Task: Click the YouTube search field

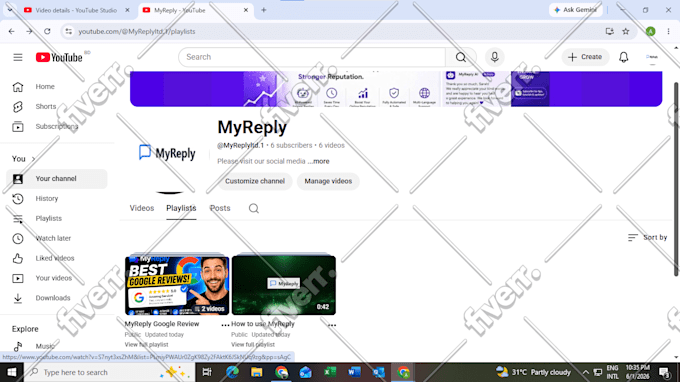Action: point(312,57)
